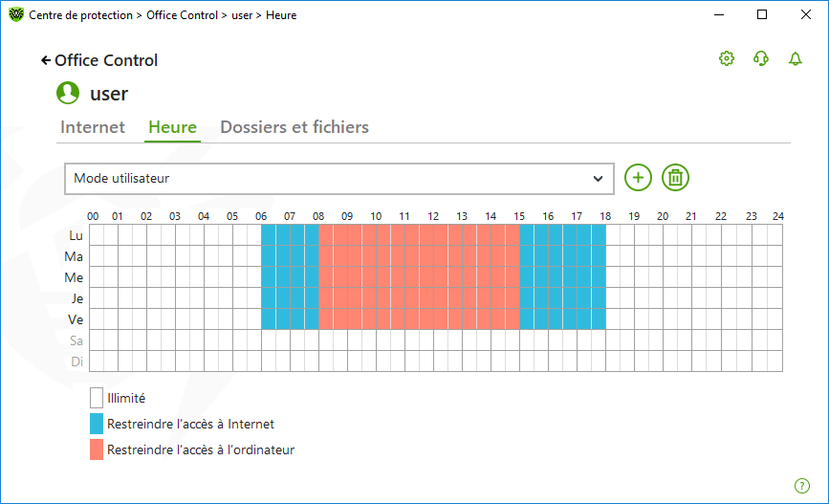
Task: Go back to Office Control
Action: coord(99,60)
